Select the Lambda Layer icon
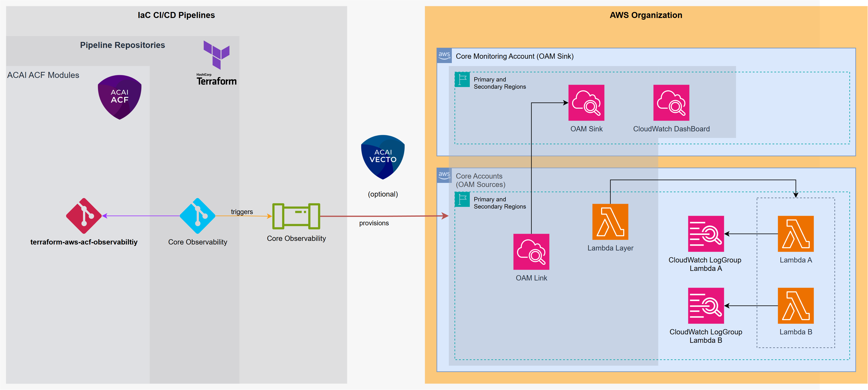 pos(610,222)
